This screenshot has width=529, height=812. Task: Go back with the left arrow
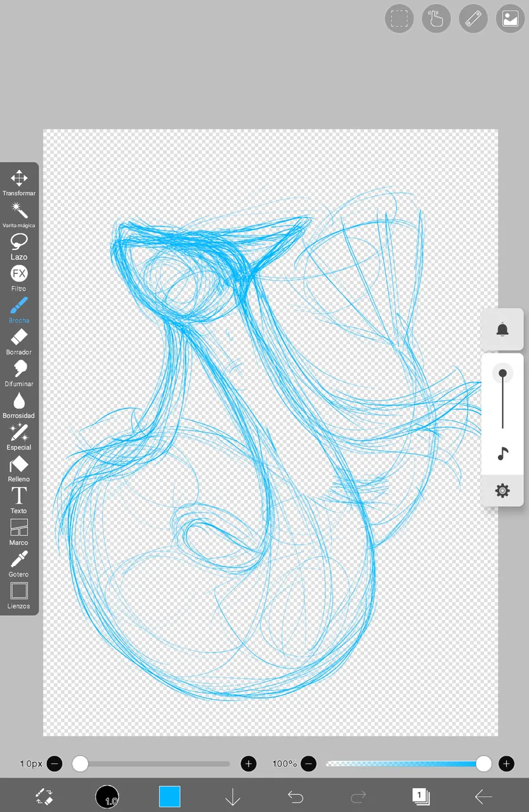click(x=484, y=796)
